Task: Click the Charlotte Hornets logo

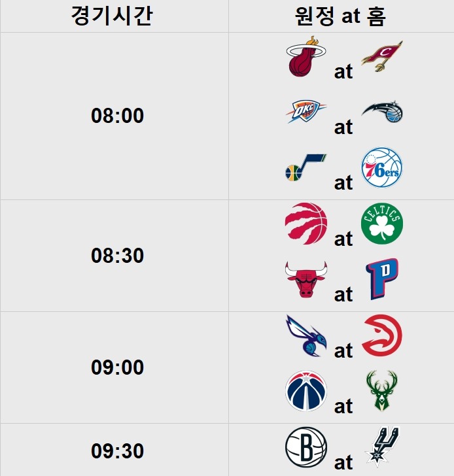Action: (x=305, y=335)
